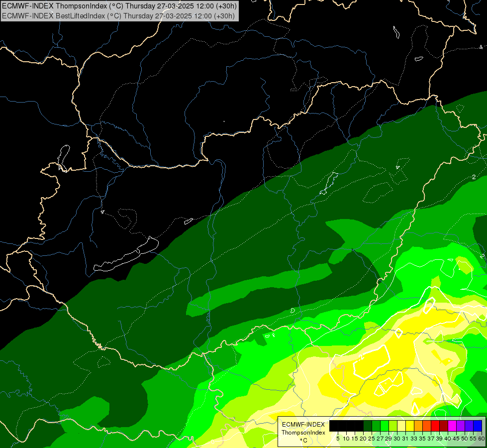Click the legend scale value 50
487x448 pixels.
[465, 439]
